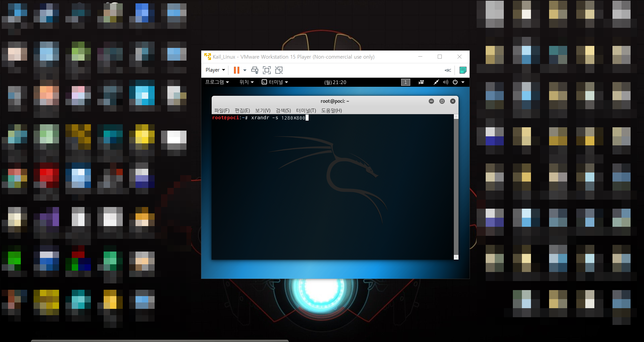
Task: Open the 검색(S) menu in terminal
Action: coord(283,111)
